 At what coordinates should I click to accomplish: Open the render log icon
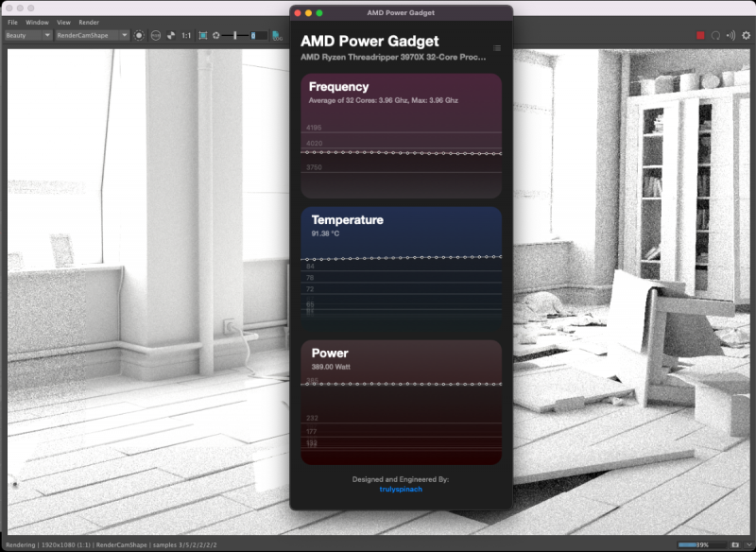[277, 36]
